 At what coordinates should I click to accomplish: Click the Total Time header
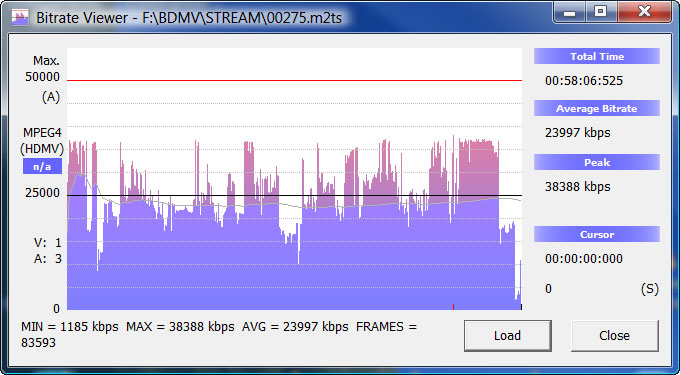pyautogui.click(x=597, y=56)
